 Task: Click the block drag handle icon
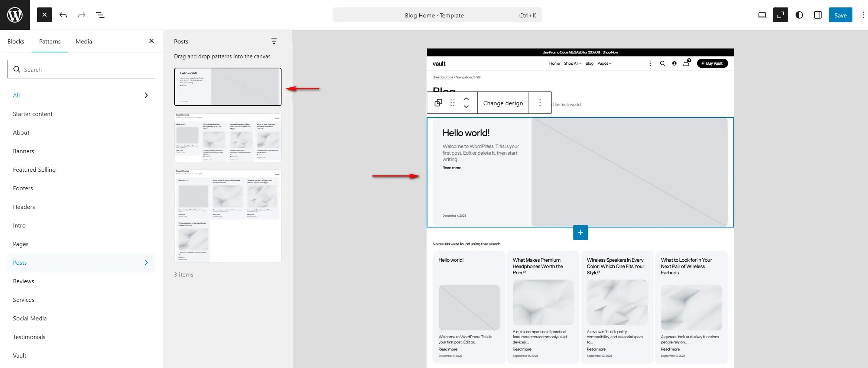pyautogui.click(x=452, y=103)
